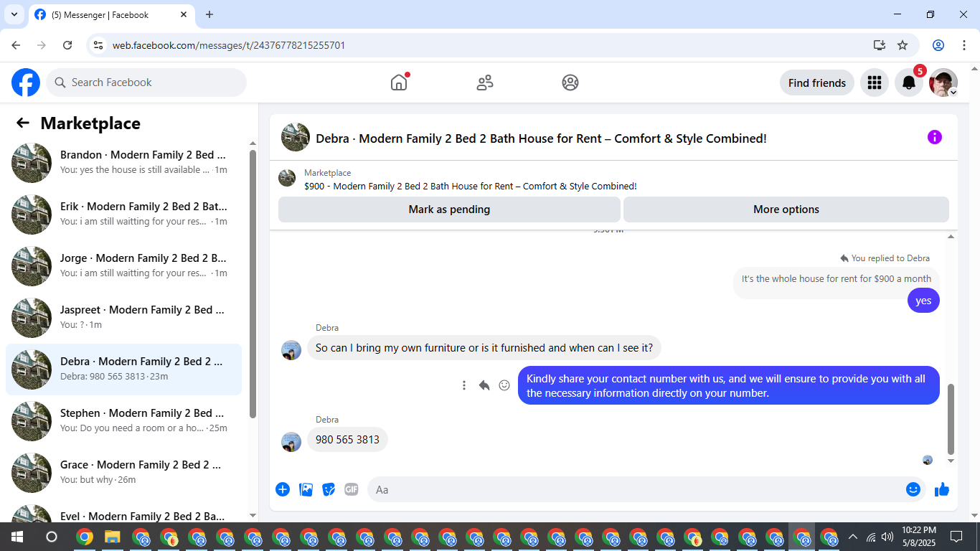Reload the page
The width and height of the screenshot is (980, 551).
click(67, 45)
